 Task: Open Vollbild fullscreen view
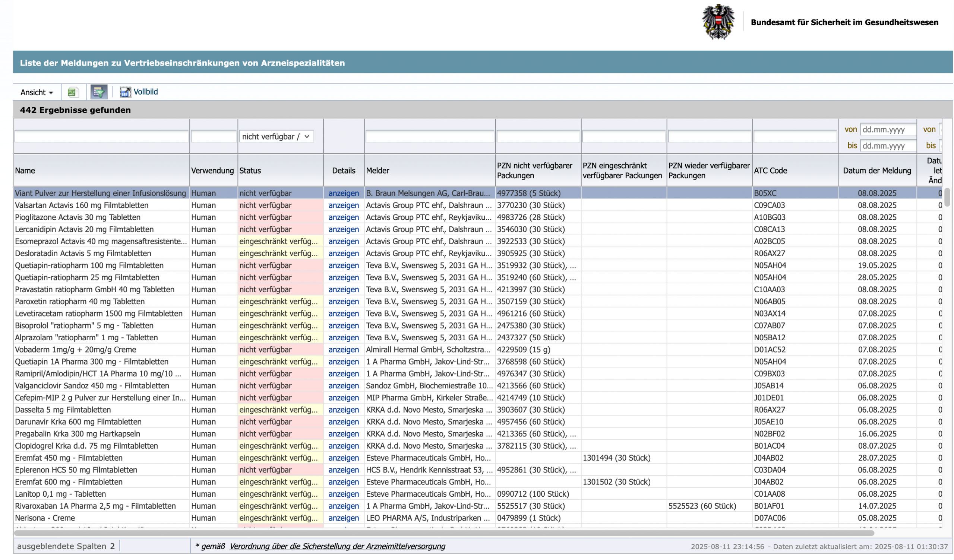click(139, 92)
